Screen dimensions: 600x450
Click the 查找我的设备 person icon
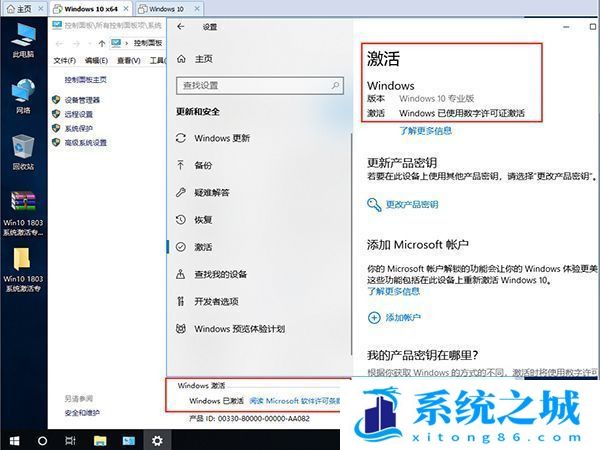pyautogui.click(x=181, y=274)
